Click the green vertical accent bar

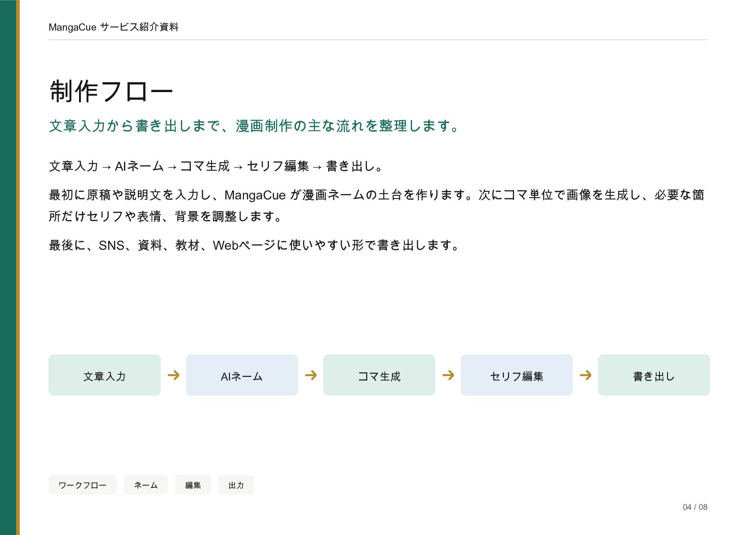tap(8, 267)
